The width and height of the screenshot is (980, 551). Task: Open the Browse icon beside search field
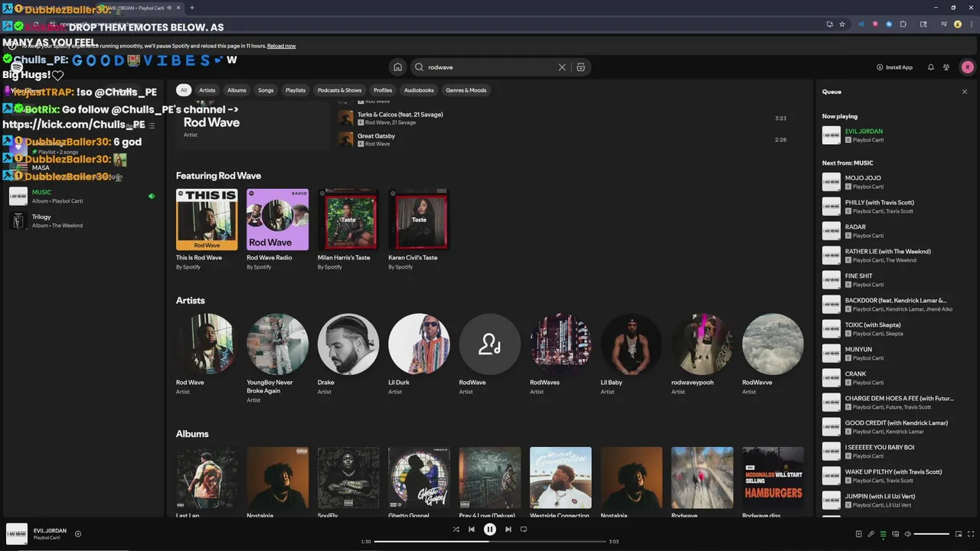click(x=581, y=67)
